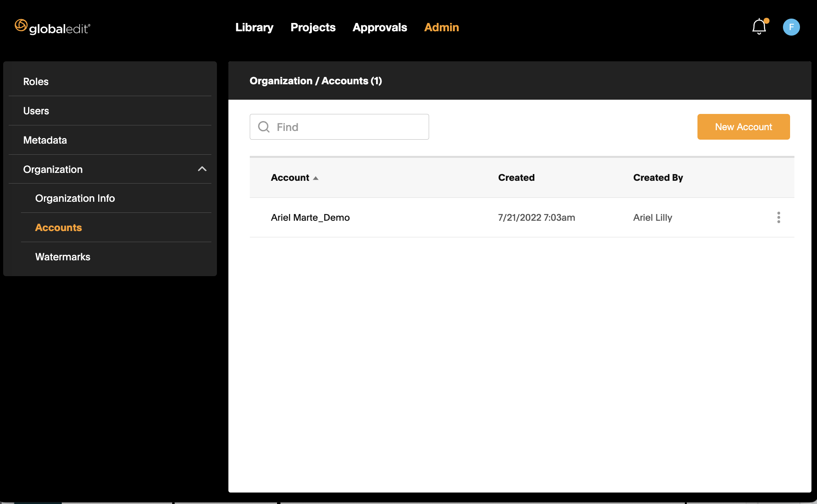Go to the Library tab

tap(254, 27)
